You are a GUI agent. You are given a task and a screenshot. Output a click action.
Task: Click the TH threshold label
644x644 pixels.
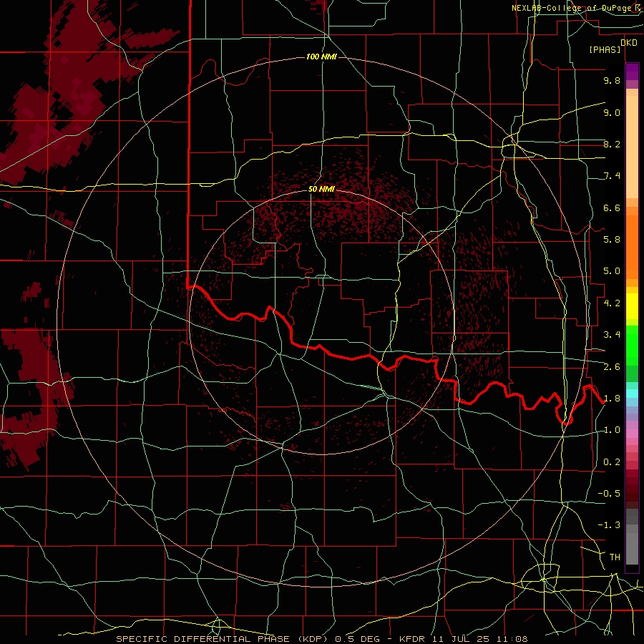pyautogui.click(x=615, y=557)
